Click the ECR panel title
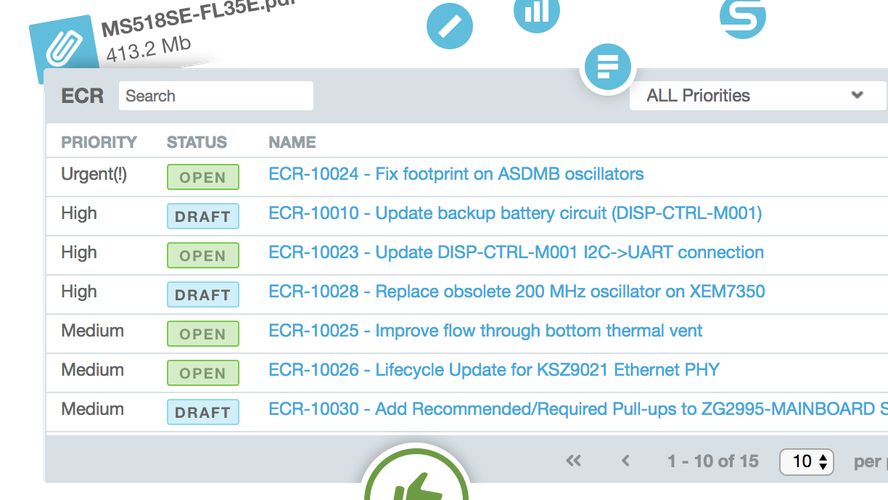Screen dimensions: 888x500 pos(82,96)
